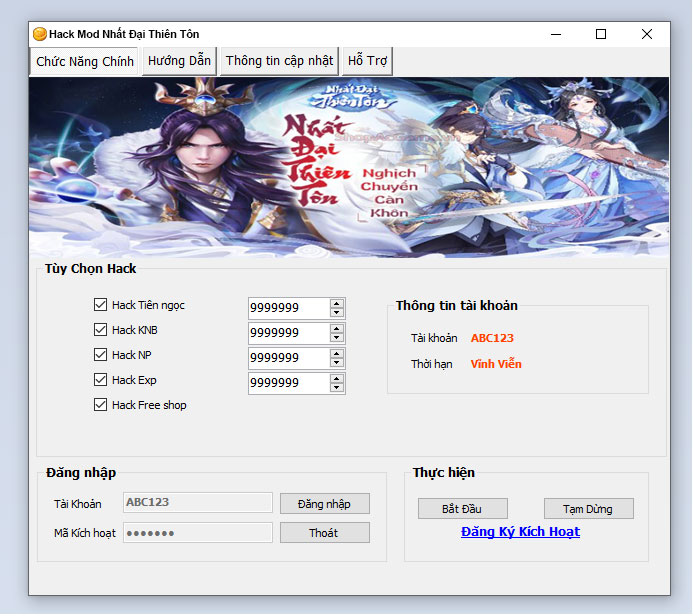This screenshot has height=616, width=693.
Task: Decrease the Hack NP value with down arrow
Action: (337, 363)
